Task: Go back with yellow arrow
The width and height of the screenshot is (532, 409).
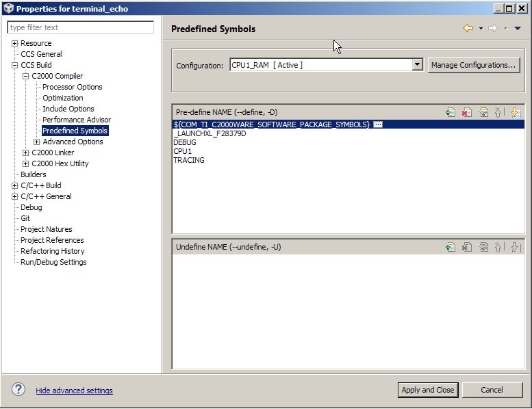Action: (x=468, y=28)
